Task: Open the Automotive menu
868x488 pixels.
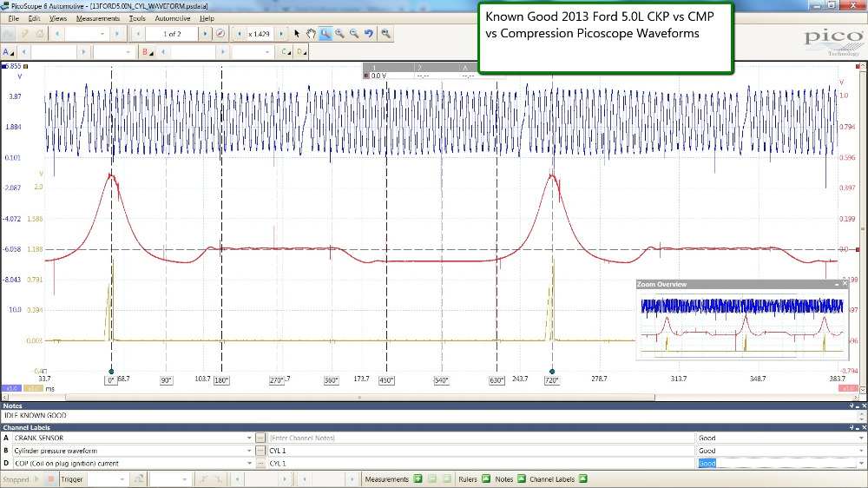Action: [x=173, y=18]
